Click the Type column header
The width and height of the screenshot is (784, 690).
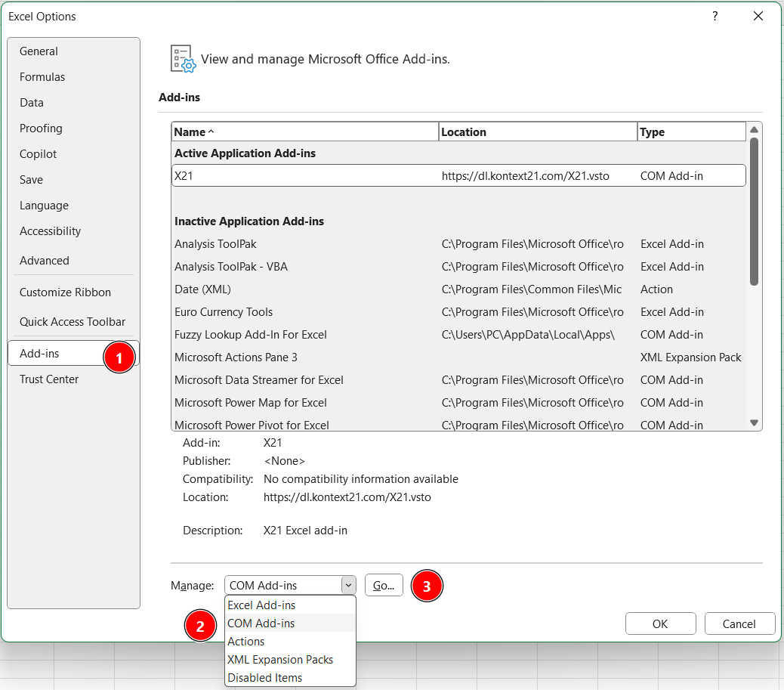[x=690, y=132]
